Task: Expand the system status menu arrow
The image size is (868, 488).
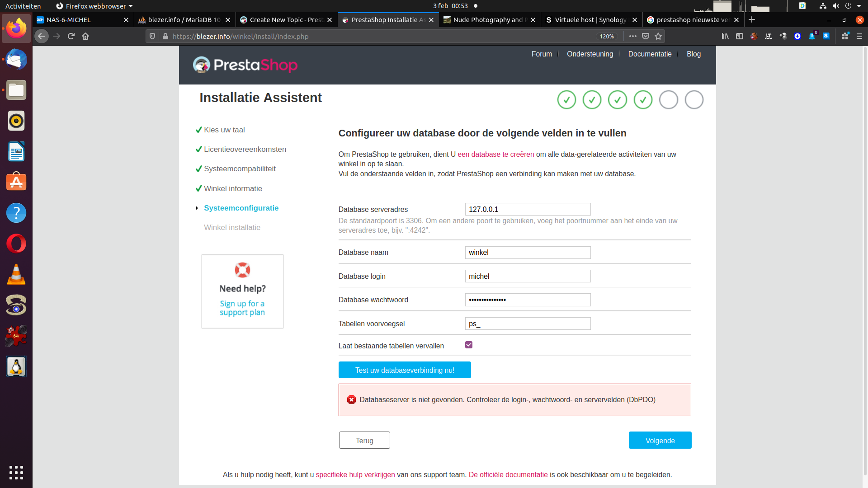Action: (859, 6)
